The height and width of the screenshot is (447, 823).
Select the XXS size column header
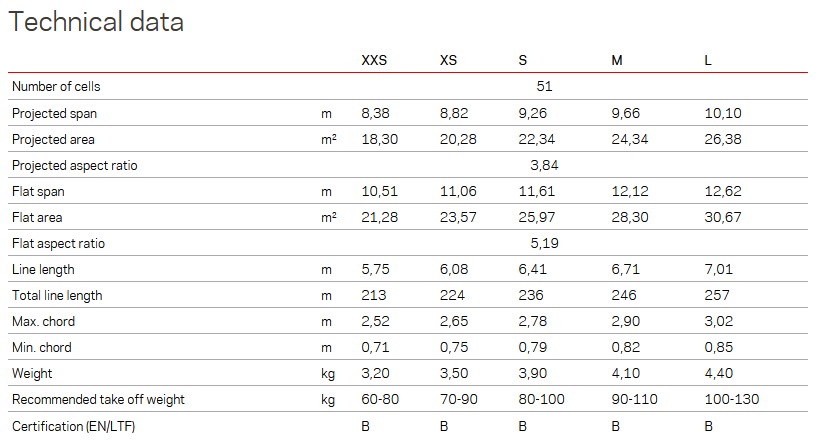[x=374, y=60]
